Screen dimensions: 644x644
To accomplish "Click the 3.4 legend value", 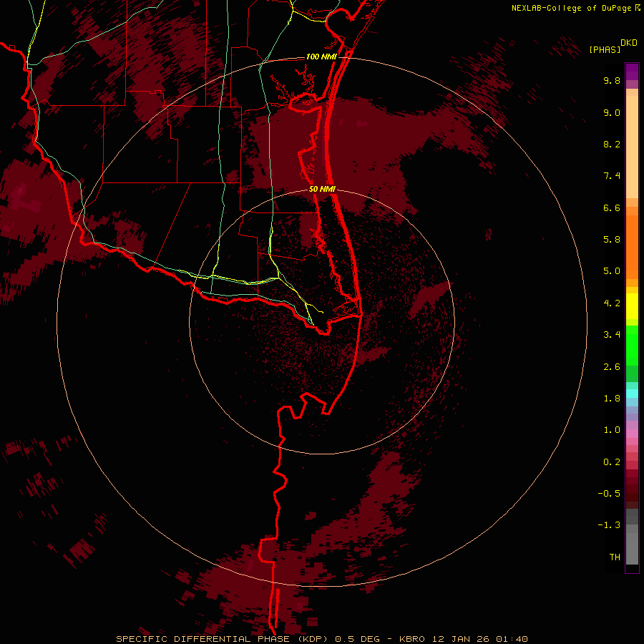I will (612, 335).
